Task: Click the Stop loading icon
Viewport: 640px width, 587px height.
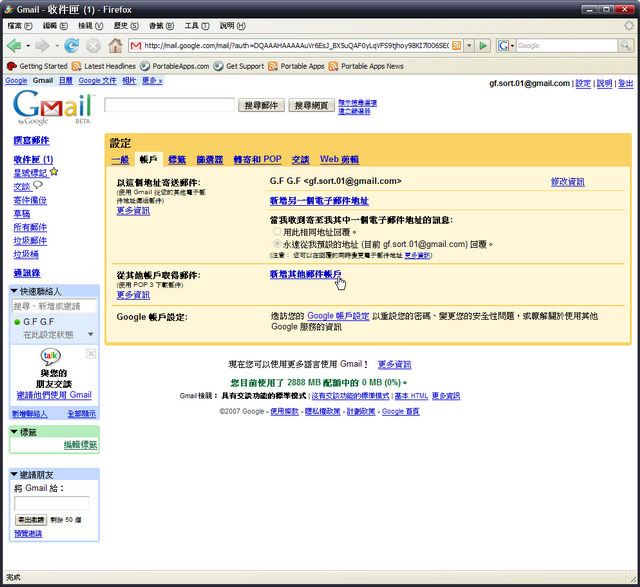Action: click(x=93, y=45)
